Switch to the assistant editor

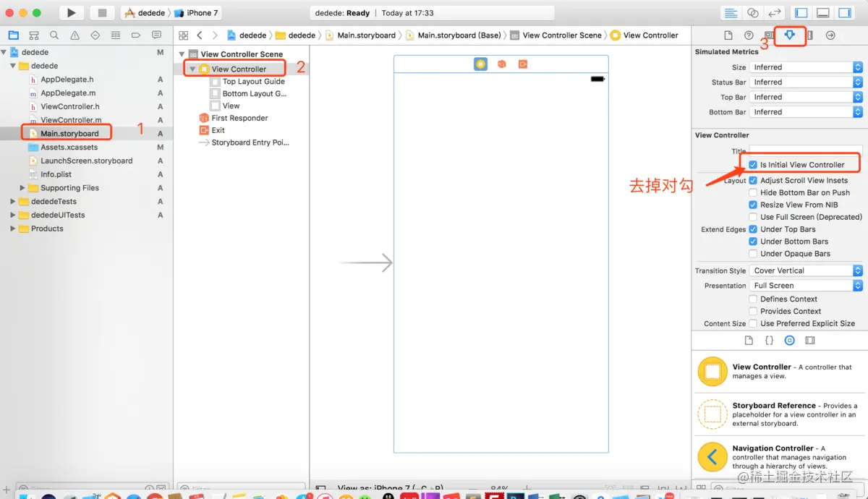[x=753, y=13]
